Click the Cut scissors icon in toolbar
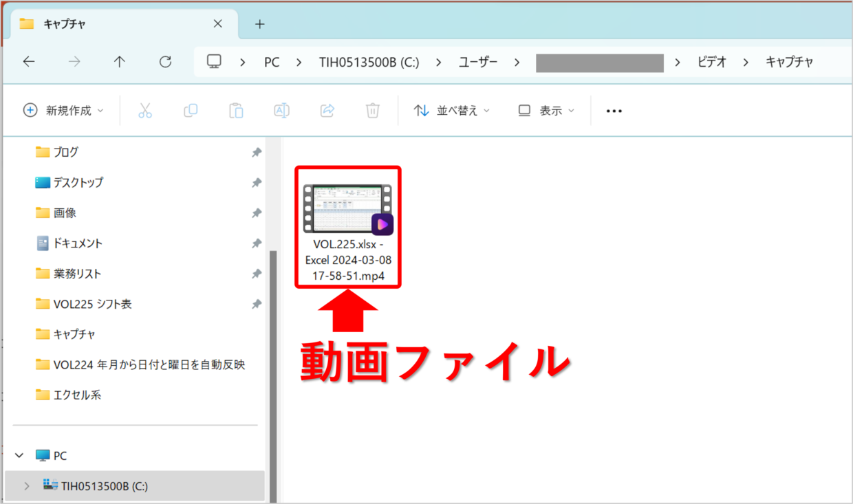This screenshot has width=853, height=504. (144, 111)
